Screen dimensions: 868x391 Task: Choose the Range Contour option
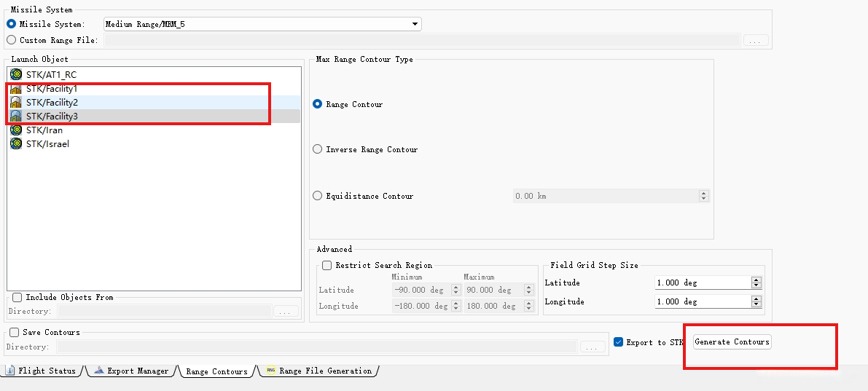tap(317, 104)
